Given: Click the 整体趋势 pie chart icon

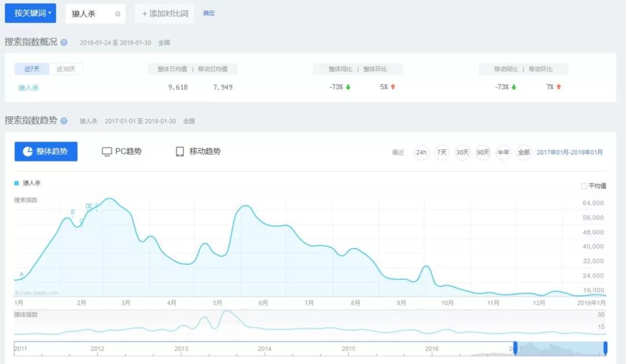Looking at the screenshot, I should 27,152.
